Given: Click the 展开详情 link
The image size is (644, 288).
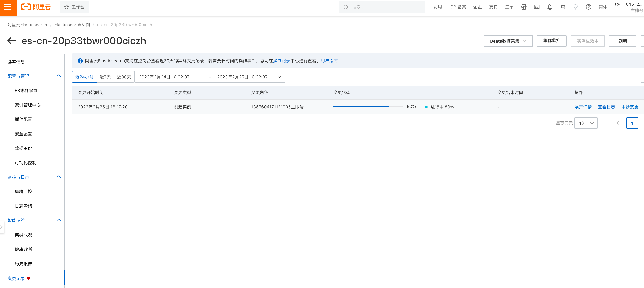Looking at the screenshot, I should click(x=583, y=107).
